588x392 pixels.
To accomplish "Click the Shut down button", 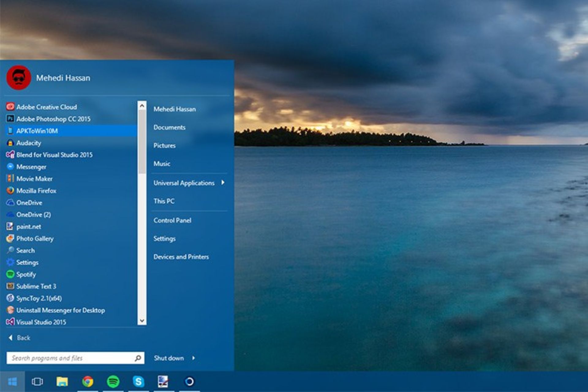I will coord(169,358).
